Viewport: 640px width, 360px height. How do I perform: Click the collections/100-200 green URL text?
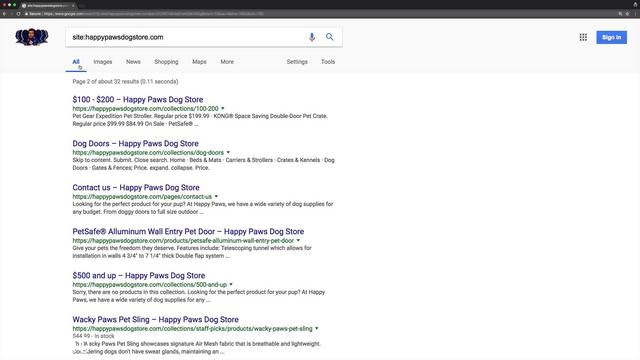(x=145, y=109)
